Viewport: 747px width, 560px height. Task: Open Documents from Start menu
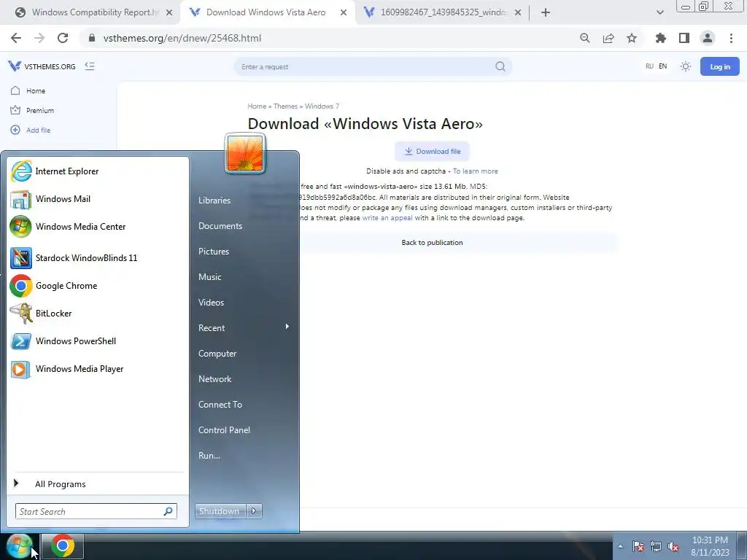220,226
